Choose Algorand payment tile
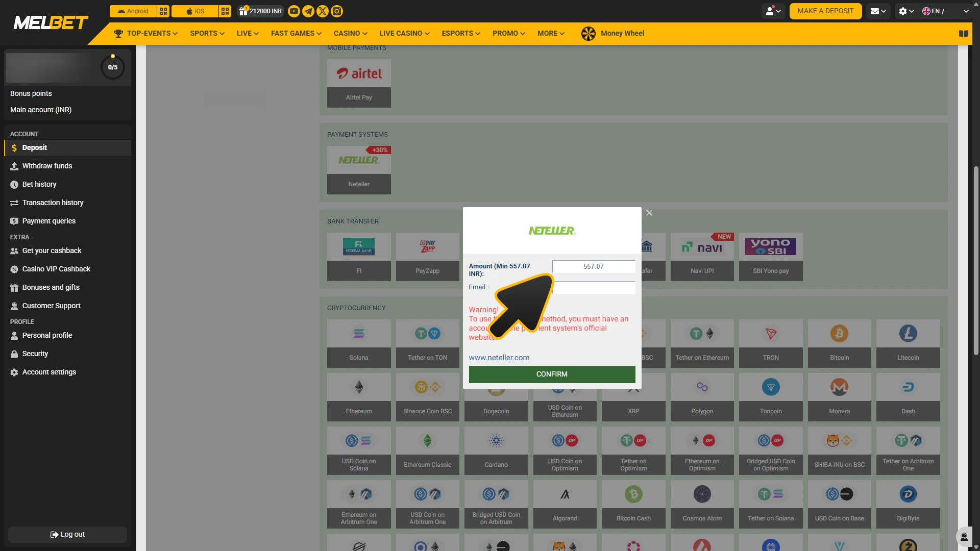Image resolution: width=980 pixels, height=551 pixels. click(565, 504)
